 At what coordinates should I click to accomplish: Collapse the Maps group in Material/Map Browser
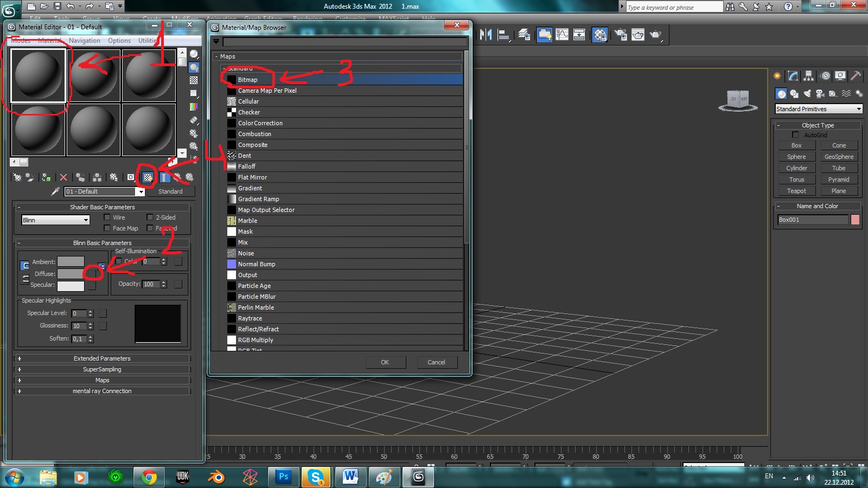[216, 56]
